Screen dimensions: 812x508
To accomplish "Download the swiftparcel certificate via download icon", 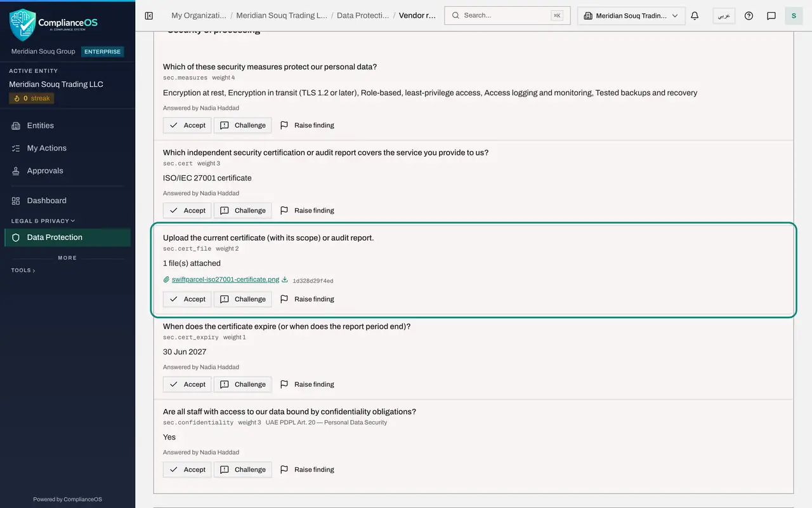I will click(x=285, y=279).
